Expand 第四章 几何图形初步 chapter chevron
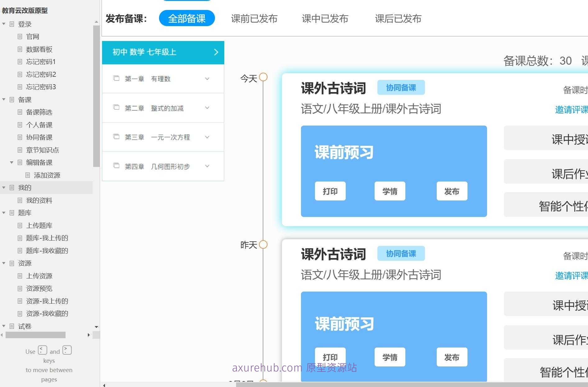The image size is (588, 387). (x=207, y=166)
